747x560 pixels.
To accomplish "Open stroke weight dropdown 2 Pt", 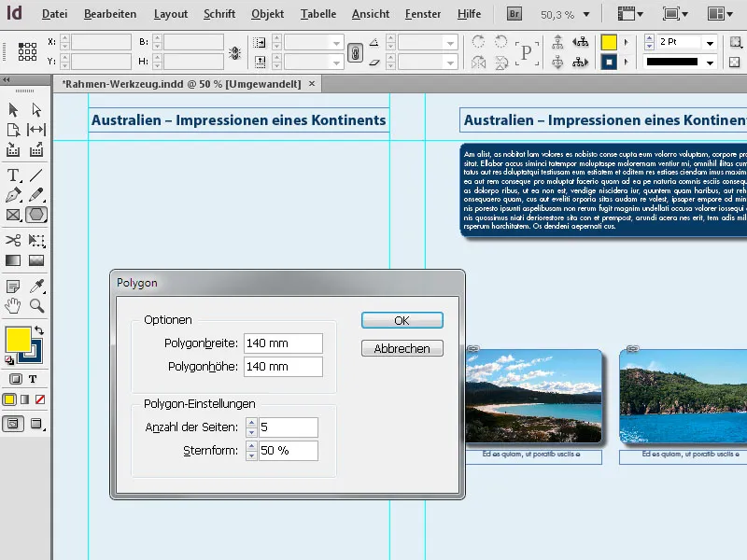I will pos(710,43).
